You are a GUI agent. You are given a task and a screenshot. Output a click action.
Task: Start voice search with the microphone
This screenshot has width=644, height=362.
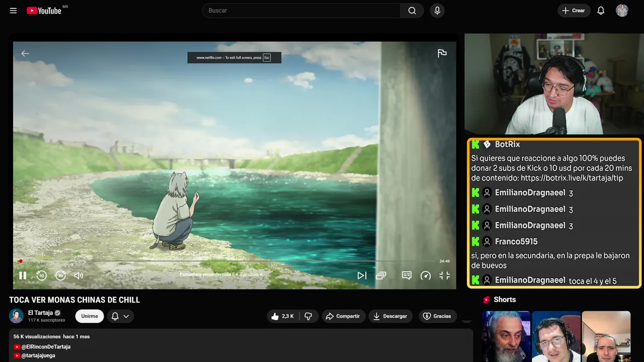click(437, 11)
